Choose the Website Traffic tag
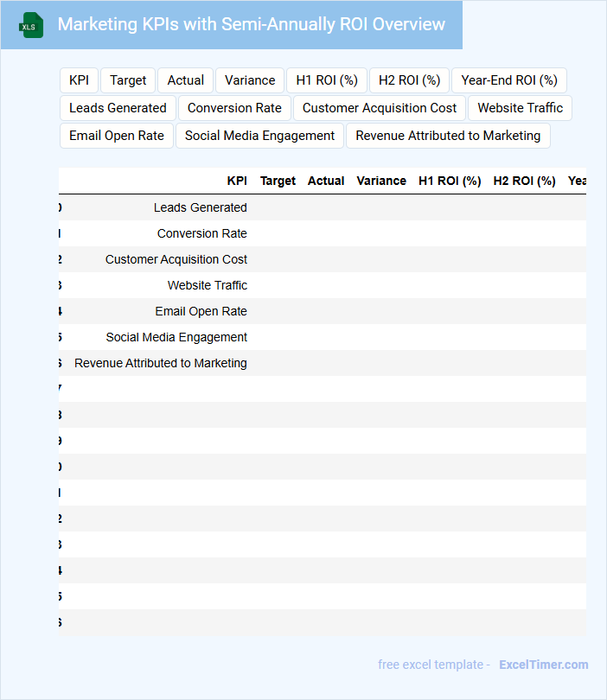The image size is (607, 700). [x=520, y=108]
